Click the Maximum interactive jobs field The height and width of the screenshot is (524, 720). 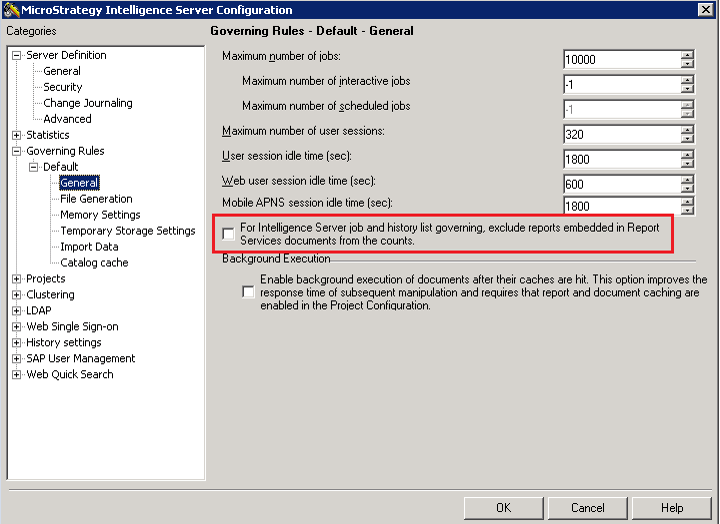[622, 85]
